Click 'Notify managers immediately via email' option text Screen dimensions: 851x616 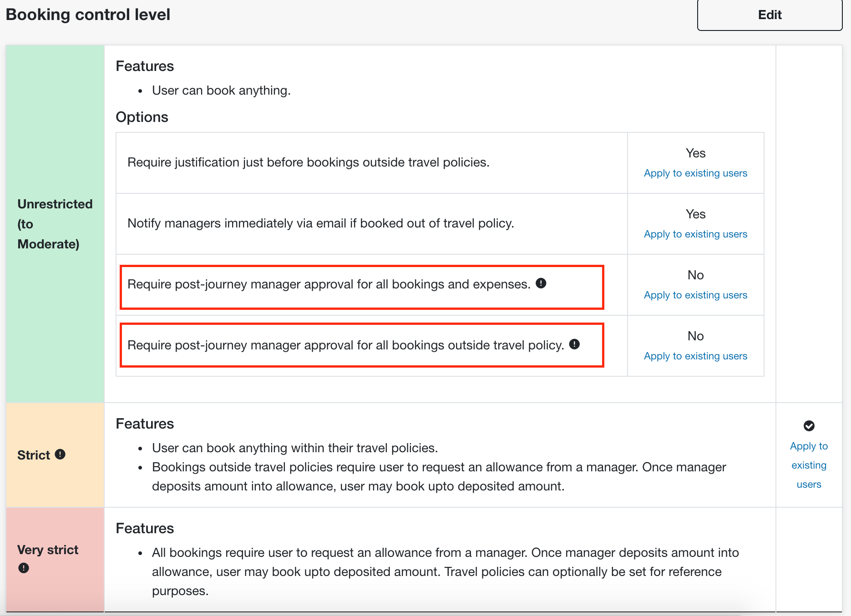(320, 223)
